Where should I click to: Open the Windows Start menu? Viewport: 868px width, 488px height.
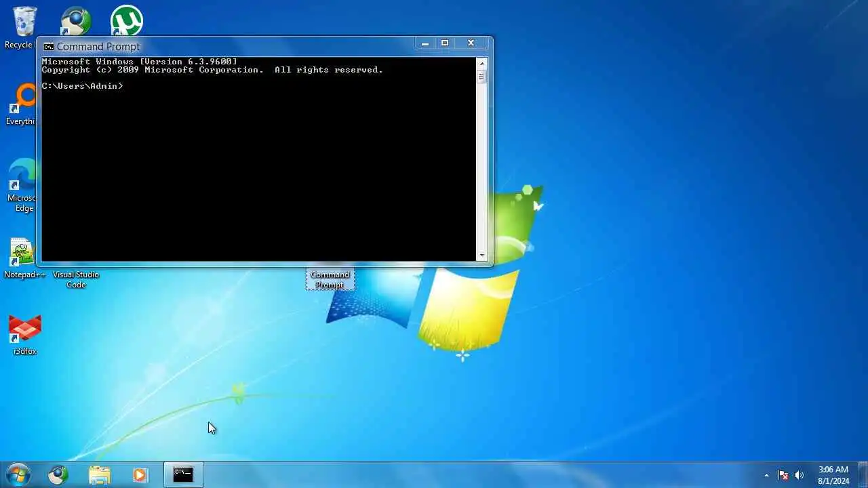(x=18, y=474)
